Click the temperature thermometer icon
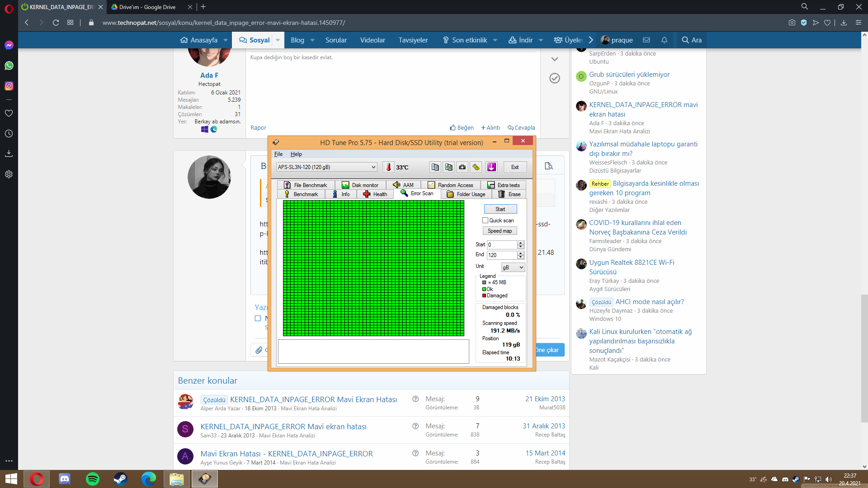 point(388,167)
